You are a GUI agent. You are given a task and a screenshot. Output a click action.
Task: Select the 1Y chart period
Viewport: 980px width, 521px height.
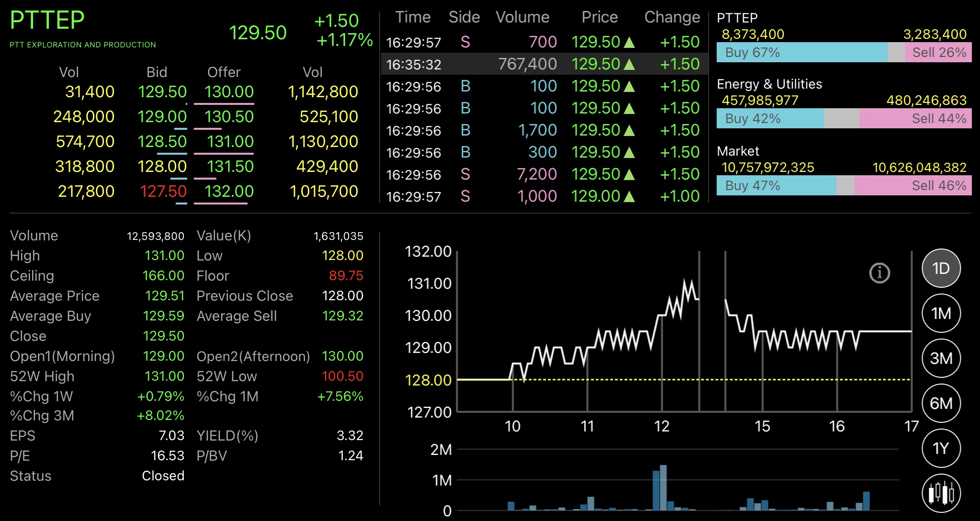click(x=941, y=448)
